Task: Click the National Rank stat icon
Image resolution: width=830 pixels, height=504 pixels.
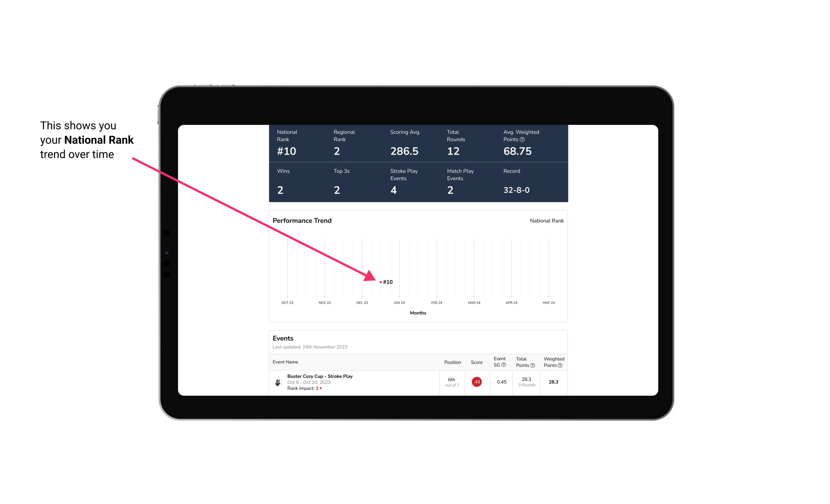Action: (290, 145)
